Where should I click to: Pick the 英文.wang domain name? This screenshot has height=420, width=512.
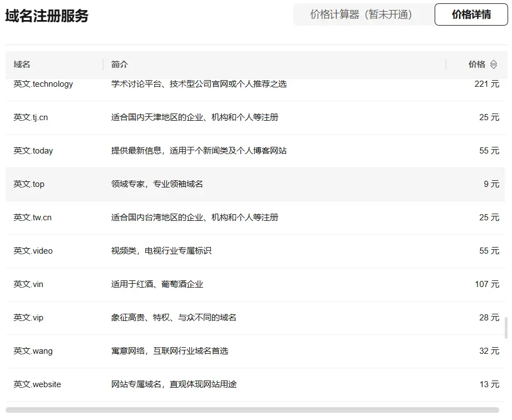click(33, 351)
